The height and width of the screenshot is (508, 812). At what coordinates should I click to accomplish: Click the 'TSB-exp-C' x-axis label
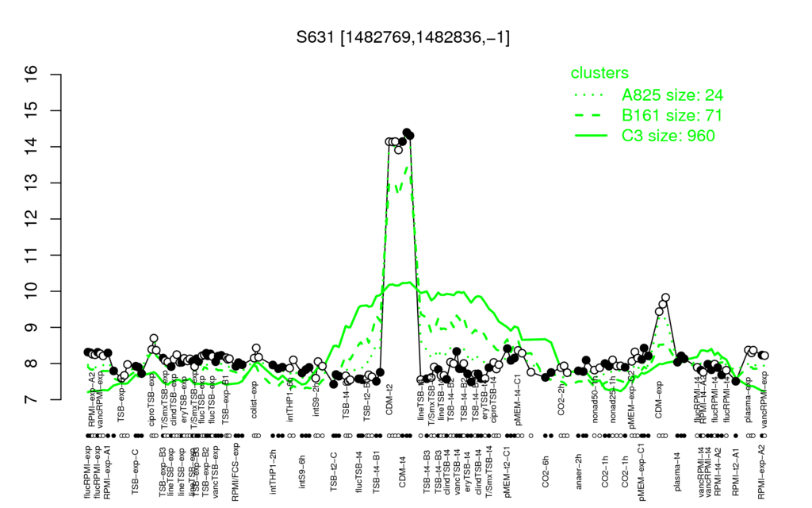point(135,471)
